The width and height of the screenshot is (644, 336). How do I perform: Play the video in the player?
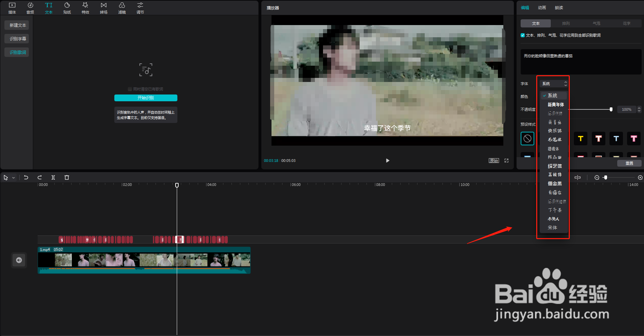pos(388,161)
